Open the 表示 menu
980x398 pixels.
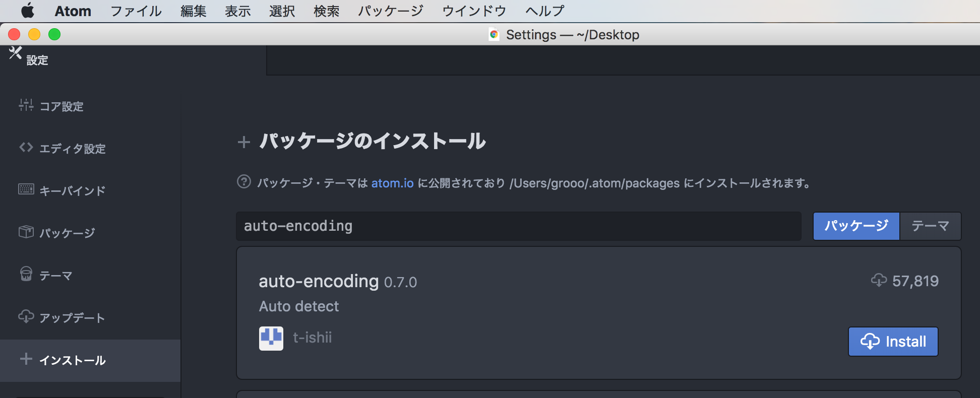(238, 11)
